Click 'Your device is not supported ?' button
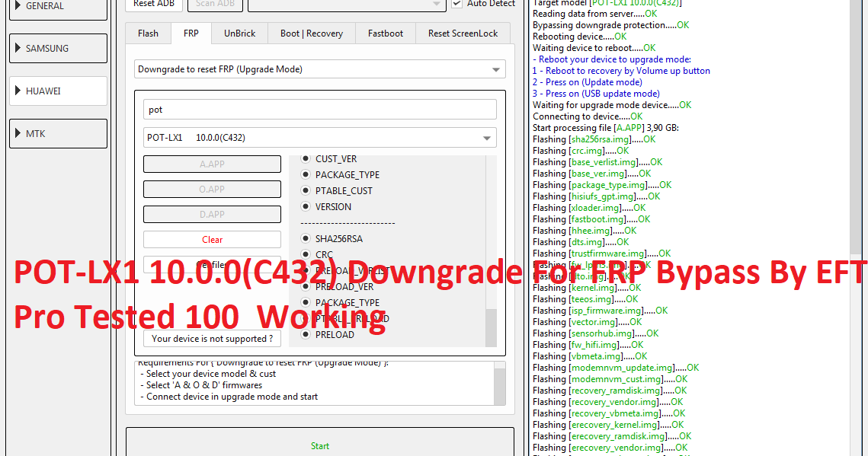This screenshot has height=456, width=868. 212,338
